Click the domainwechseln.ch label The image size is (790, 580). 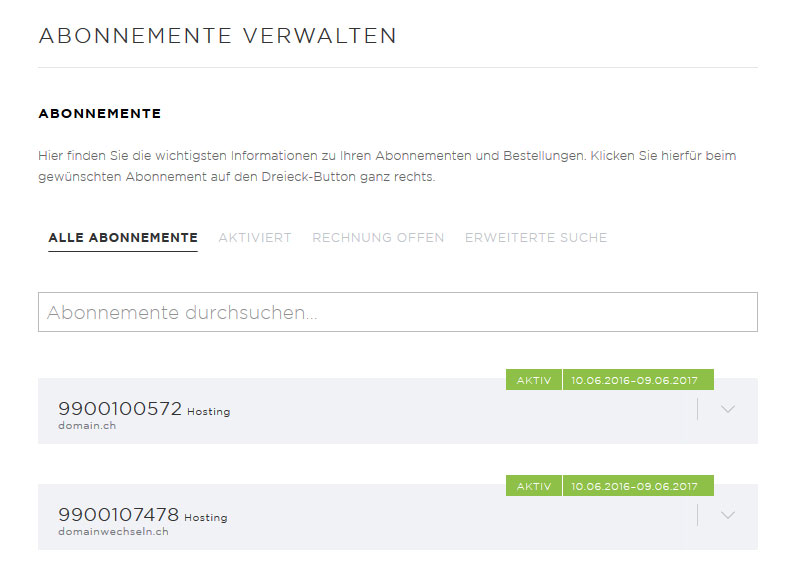coord(113,532)
